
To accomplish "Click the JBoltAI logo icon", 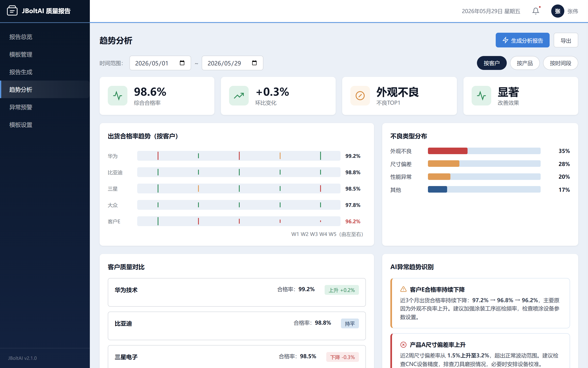I will tap(12, 11).
